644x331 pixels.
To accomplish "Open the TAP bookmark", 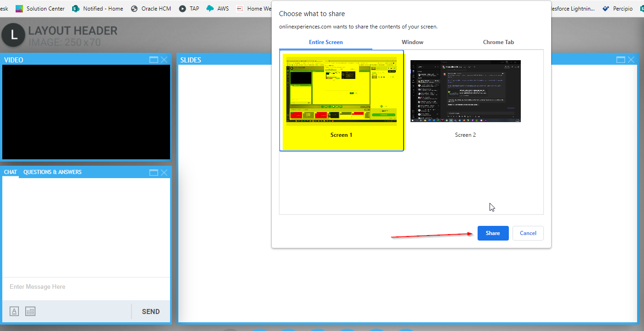I will point(189,9).
